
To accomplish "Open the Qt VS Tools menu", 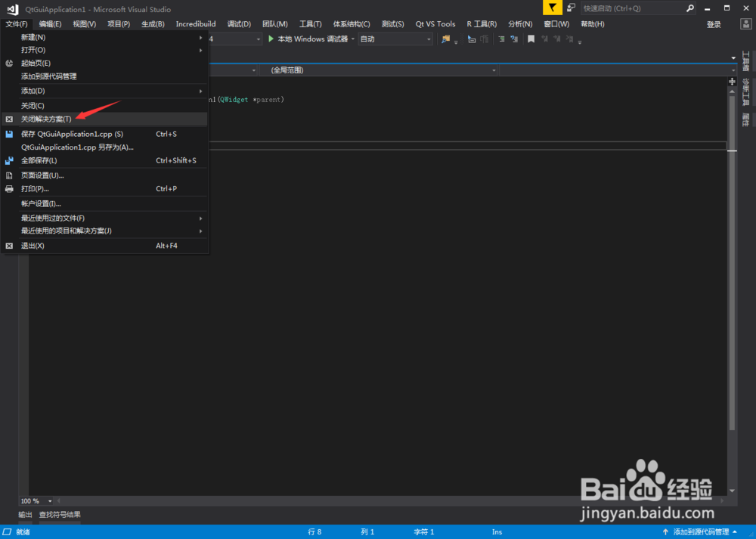I will [x=435, y=24].
